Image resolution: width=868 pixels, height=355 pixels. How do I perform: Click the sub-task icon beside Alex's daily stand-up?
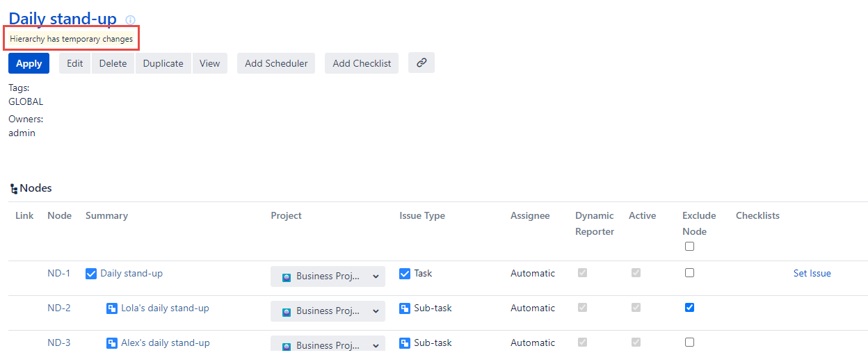[x=112, y=343]
